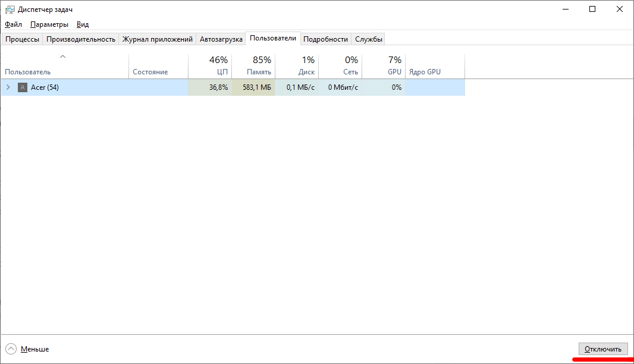
Task: Click the Task Manager icon in the title bar
Action: (x=10, y=10)
